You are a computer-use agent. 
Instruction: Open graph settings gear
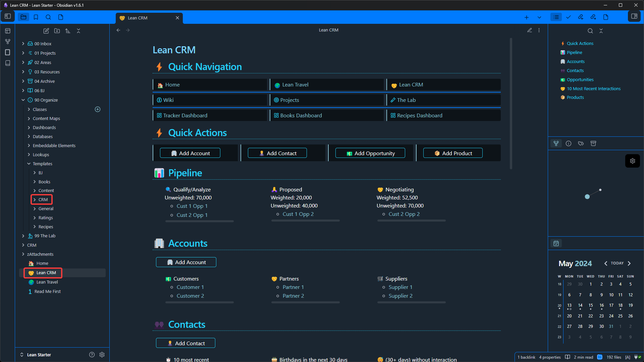click(633, 161)
